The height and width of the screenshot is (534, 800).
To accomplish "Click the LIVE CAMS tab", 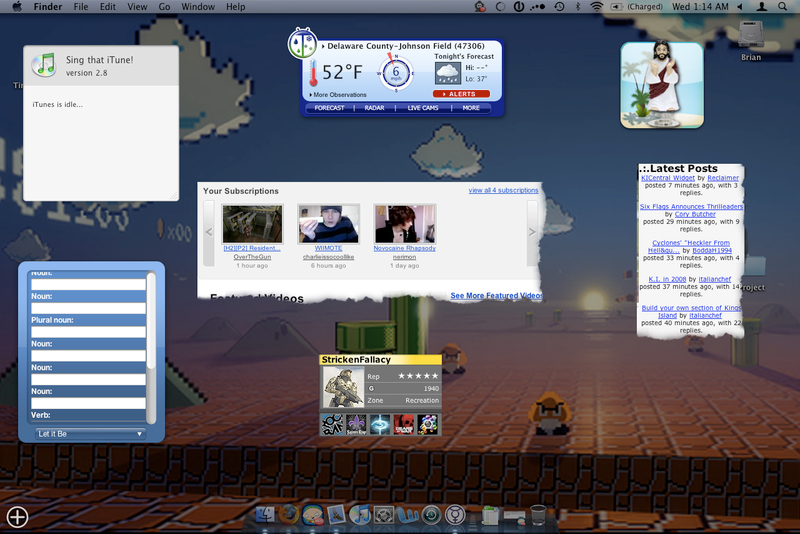I will click(x=423, y=108).
